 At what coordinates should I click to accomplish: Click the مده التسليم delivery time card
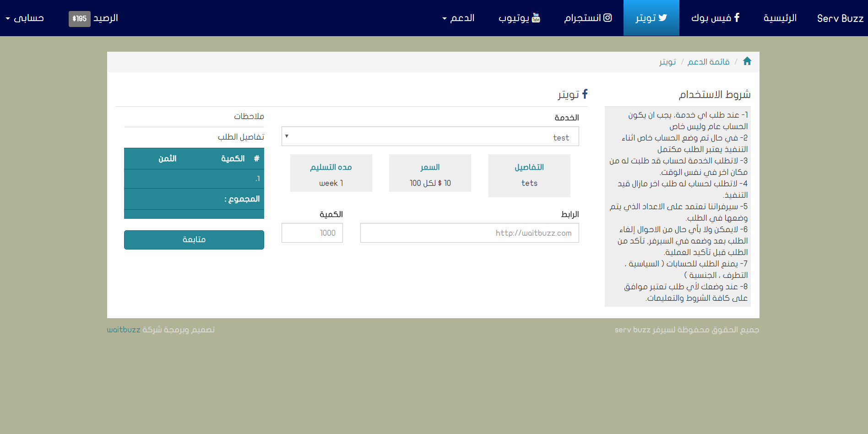[x=331, y=173]
